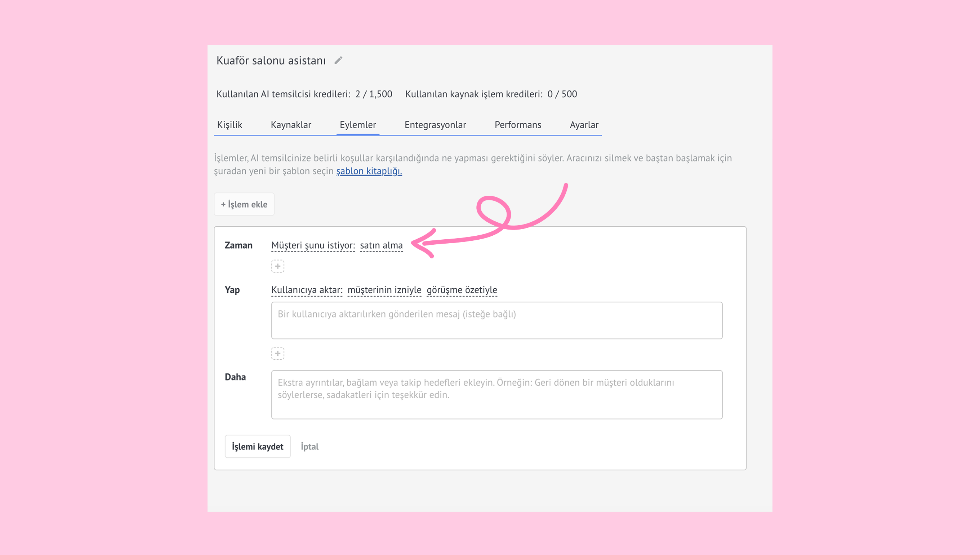The height and width of the screenshot is (555, 980).
Task: Change the satın alma option
Action: pos(381,245)
